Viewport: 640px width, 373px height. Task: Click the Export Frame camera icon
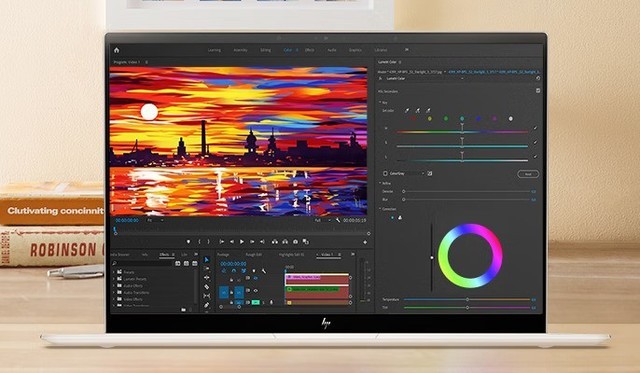point(296,242)
